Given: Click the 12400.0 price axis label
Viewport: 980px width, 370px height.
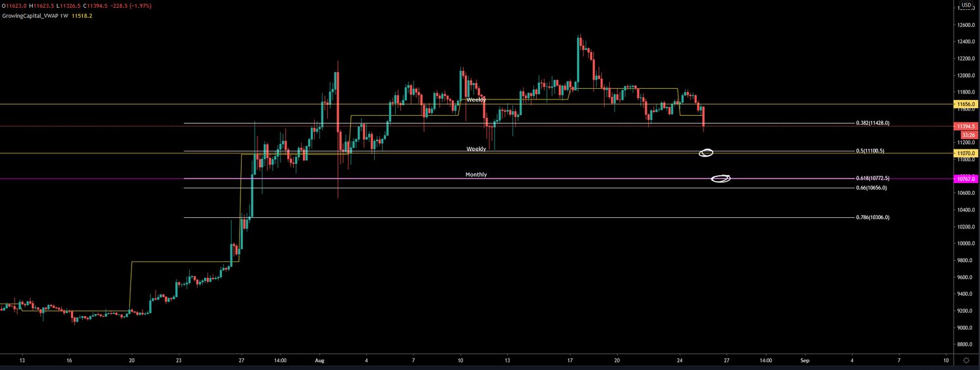Looking at the screenshot, I should tap(966, 42).
